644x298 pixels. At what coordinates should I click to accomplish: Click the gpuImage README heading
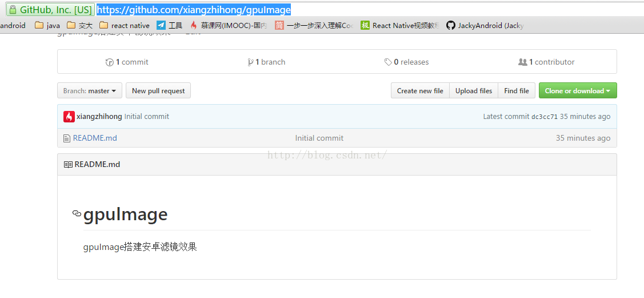(125, 214)
